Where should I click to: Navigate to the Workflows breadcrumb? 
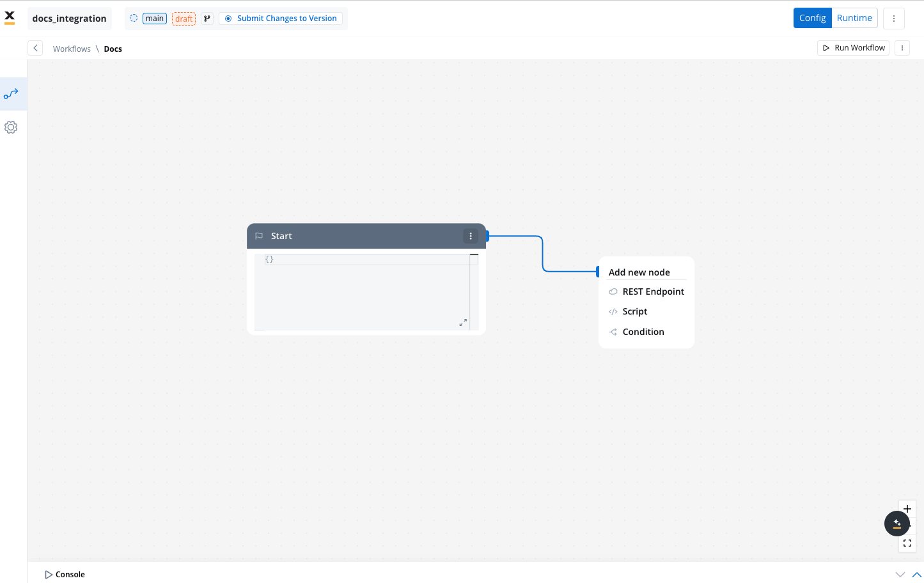(72, 49)
